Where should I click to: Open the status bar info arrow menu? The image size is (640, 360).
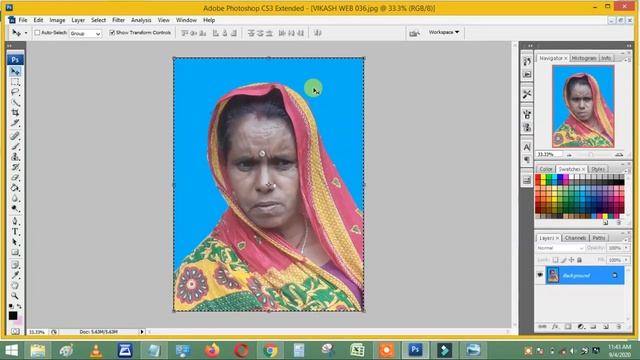click(x=142, y=332)
